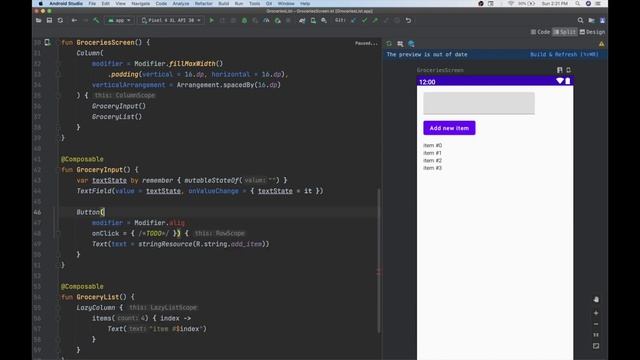Open the Navigate menu
Screen dimensions: 640x360
[141, 4]
